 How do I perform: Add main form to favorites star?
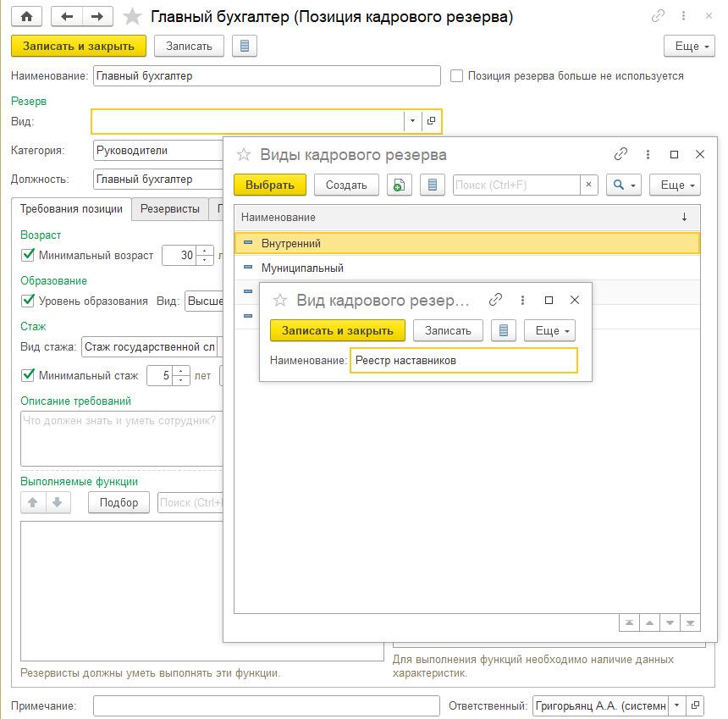132,17
